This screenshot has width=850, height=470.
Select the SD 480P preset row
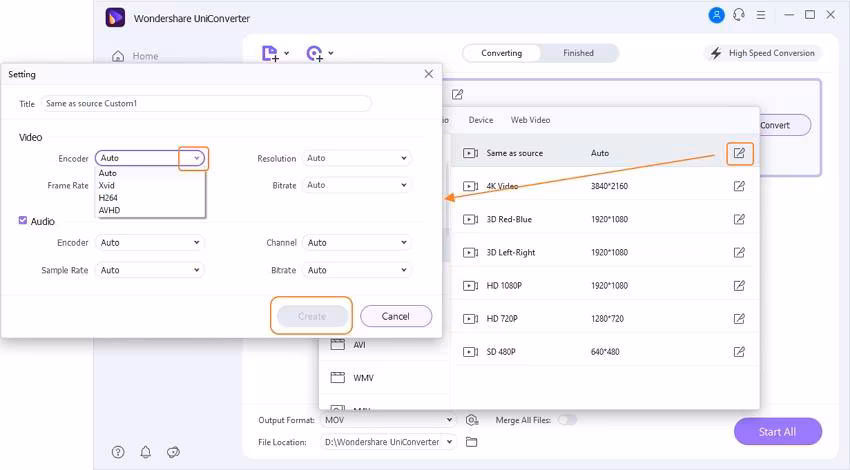pos(603,352)
